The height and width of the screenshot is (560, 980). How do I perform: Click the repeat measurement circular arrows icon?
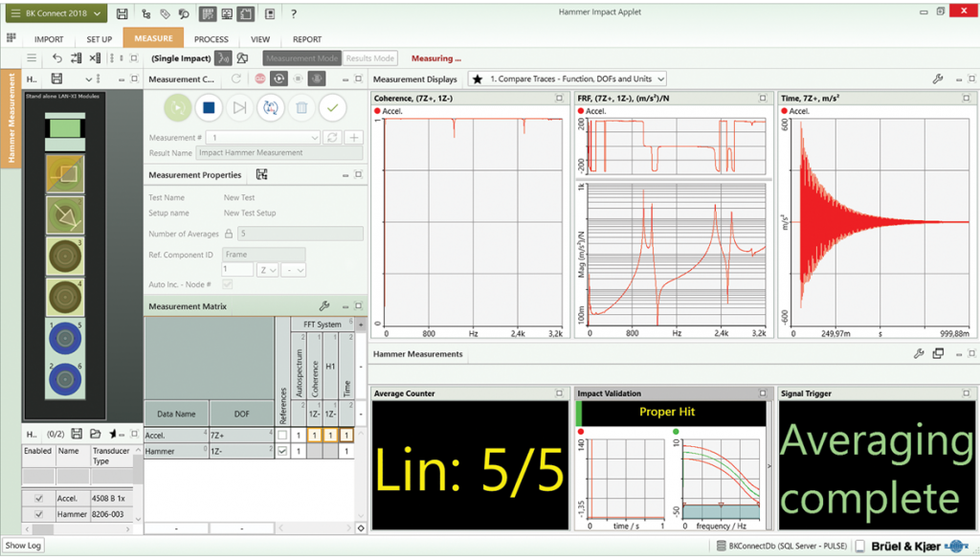click(x=270, y=108)
